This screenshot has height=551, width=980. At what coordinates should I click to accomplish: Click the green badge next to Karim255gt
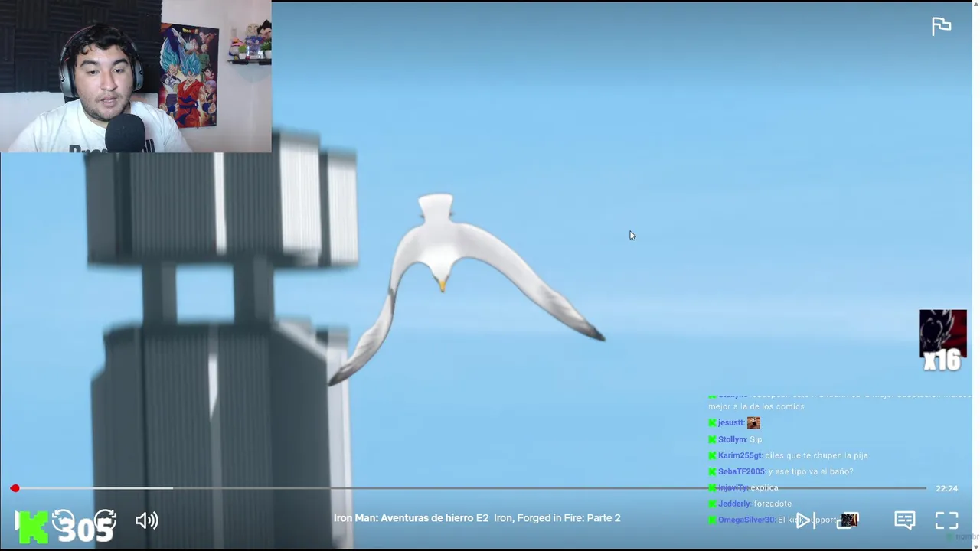pos(712,455)
